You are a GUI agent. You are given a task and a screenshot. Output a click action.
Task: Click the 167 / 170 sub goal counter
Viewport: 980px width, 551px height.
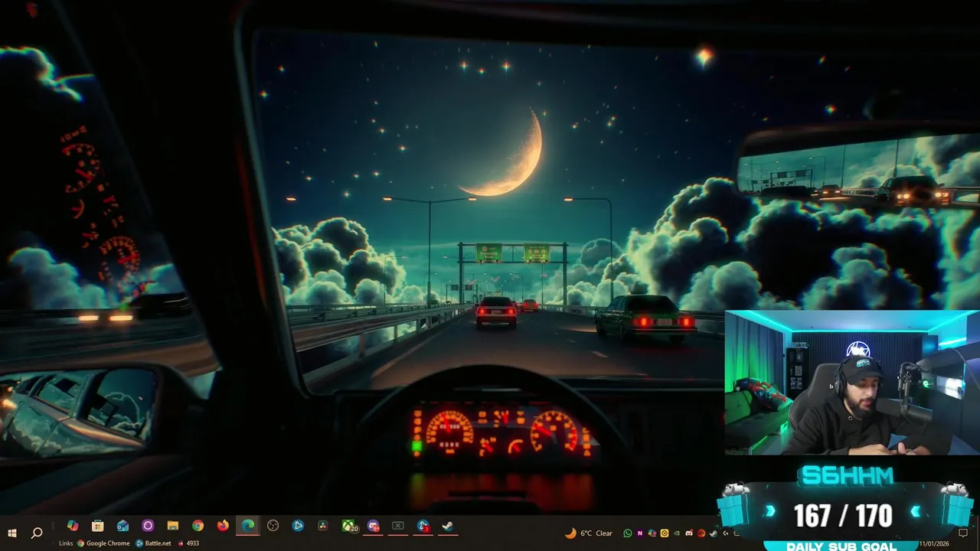point(843,516)
